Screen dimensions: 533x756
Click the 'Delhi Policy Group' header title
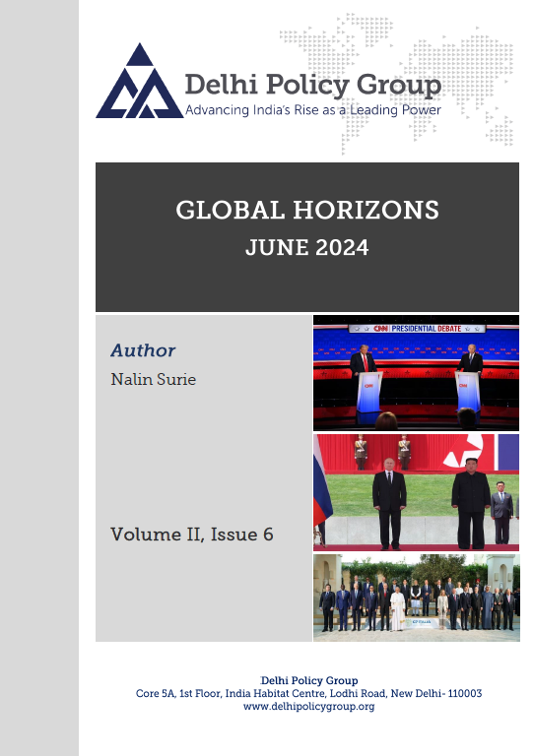(313, 86)
